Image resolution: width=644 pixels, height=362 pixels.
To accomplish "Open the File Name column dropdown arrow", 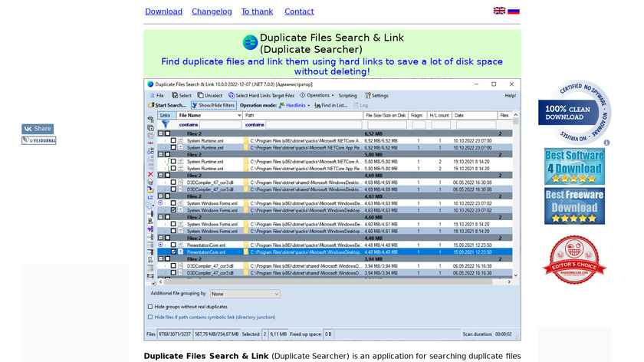I will point(239,116).
